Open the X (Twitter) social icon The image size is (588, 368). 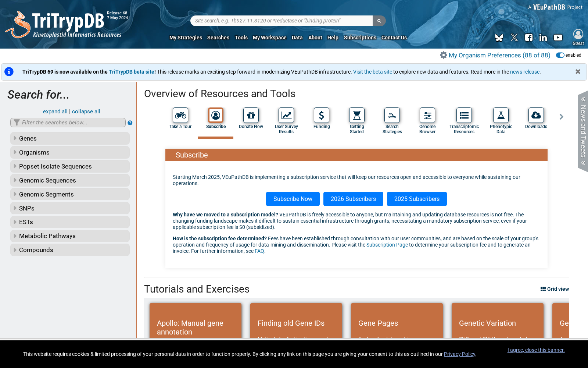tap(514, 38)
